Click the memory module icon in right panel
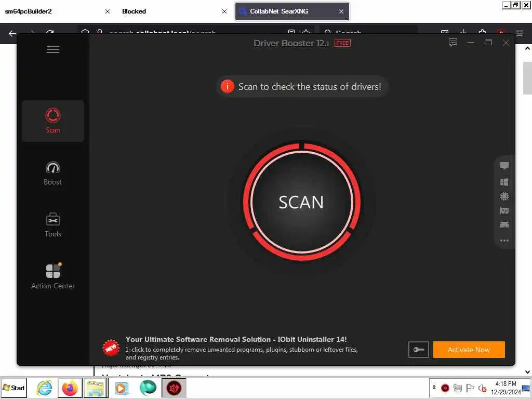This screenshot has width=532, height=399. (x=504, y=224)
